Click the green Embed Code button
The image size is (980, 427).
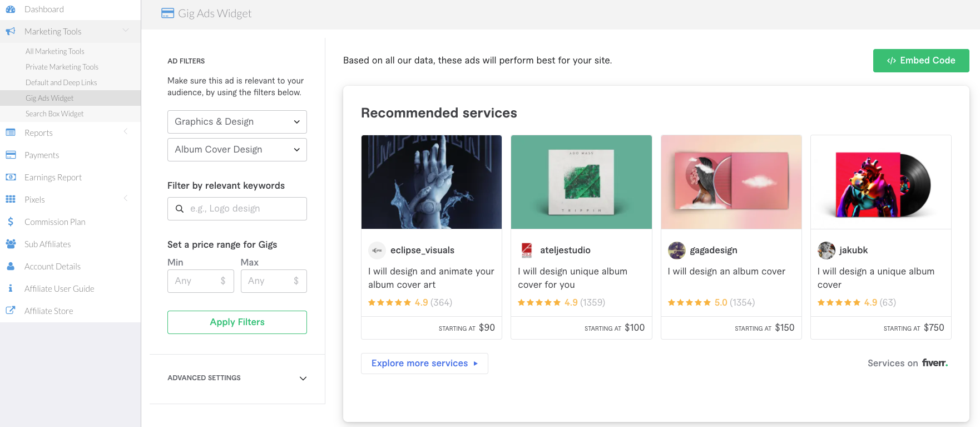(921, 60)
